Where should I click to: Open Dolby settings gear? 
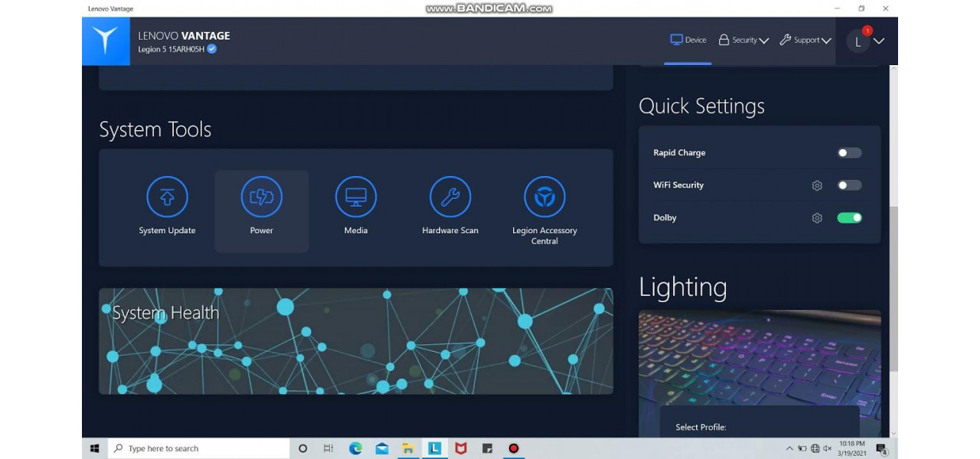(817, 218)
